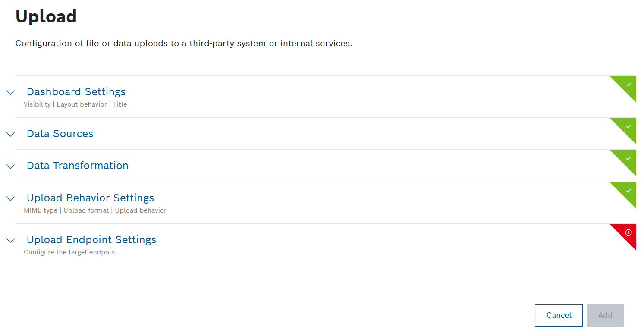The image size is (644, 336).
Task: Expand the Upload Endpoint Settings chevron
Action: click(x=11, y=240)
